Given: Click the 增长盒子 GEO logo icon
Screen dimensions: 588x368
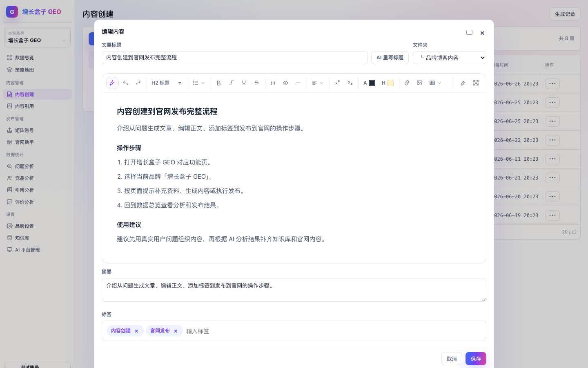Looking at the screenshot, I should (x=12, y=12).
